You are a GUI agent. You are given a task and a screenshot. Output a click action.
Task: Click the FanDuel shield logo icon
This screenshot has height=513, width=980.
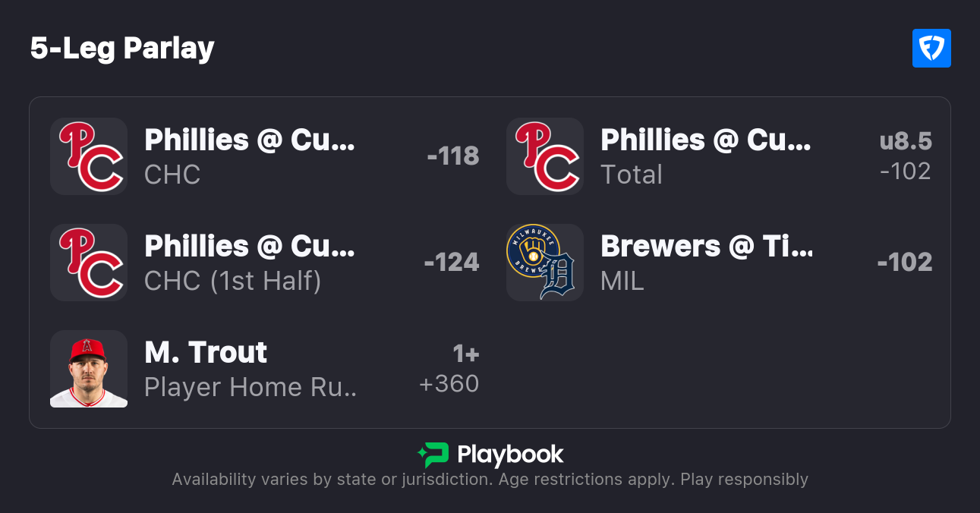tap(931, 49)
